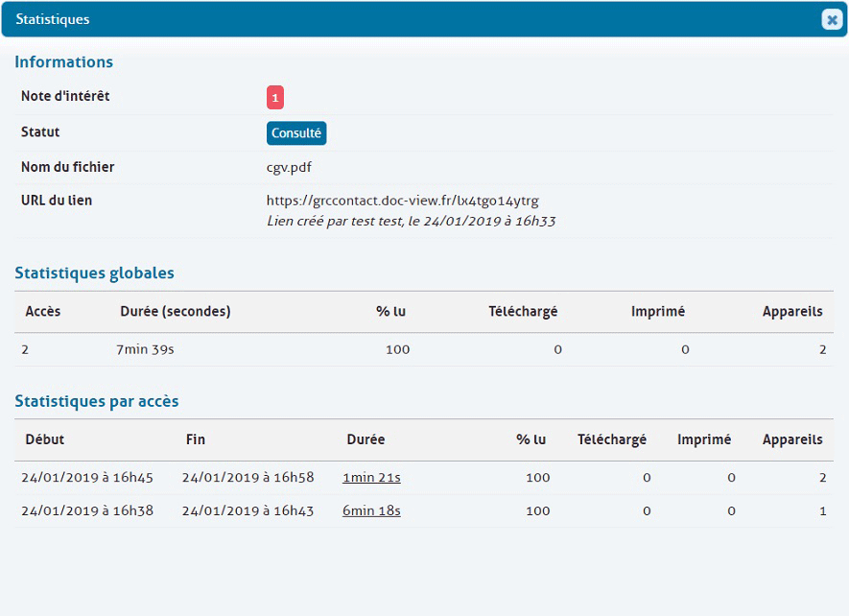Click the Début column header

point(45,439)
